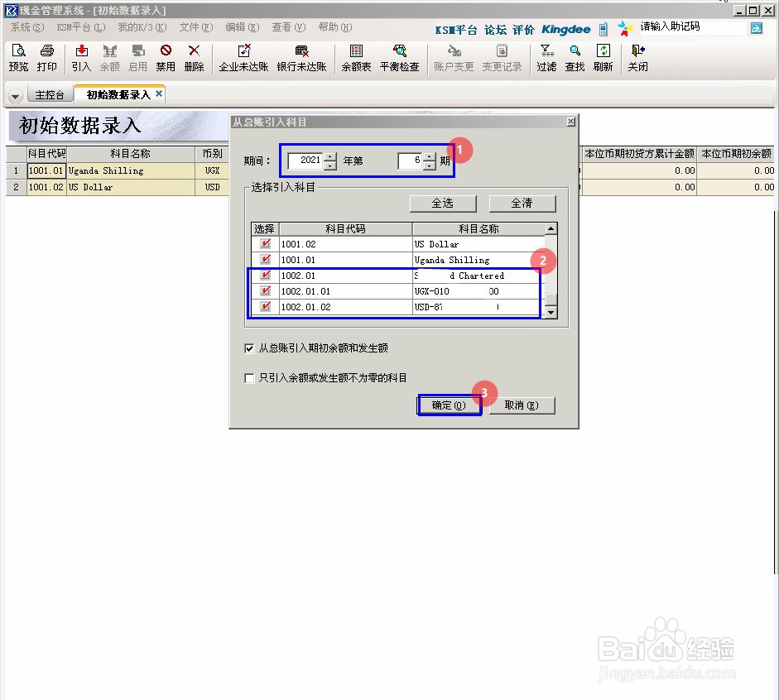Screen dimensions: 779x700
Task: Expand the tab list dropdown arrow beside 主控台
Action: coord(16,96)
